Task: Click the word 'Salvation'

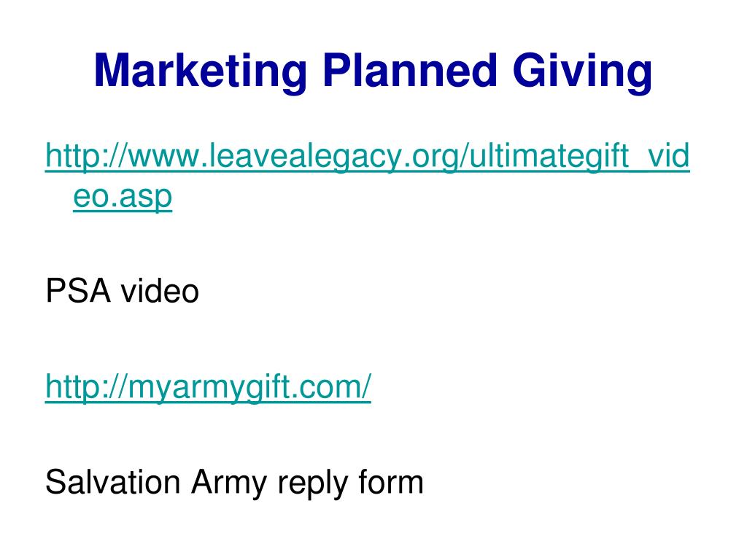Action: click(x=112, y=482)
